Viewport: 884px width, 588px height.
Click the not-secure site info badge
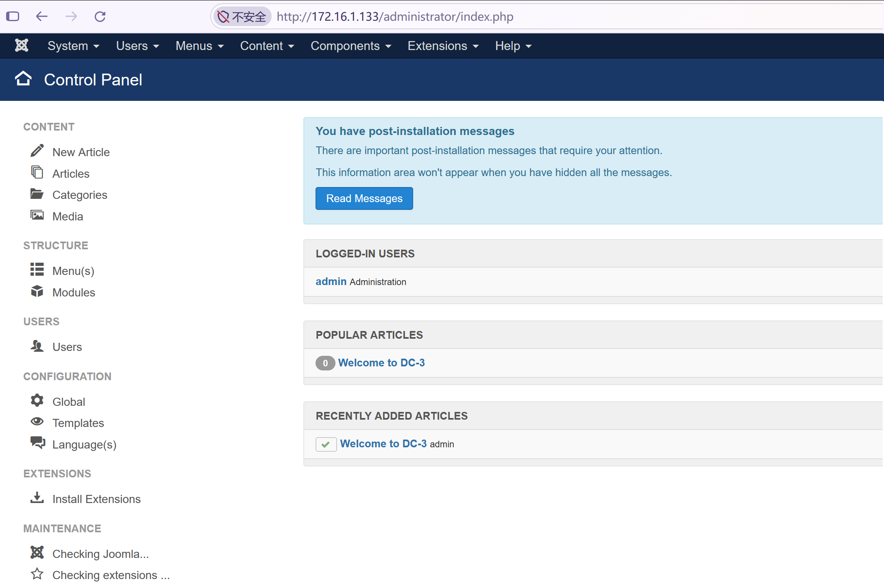coord(242,17)
